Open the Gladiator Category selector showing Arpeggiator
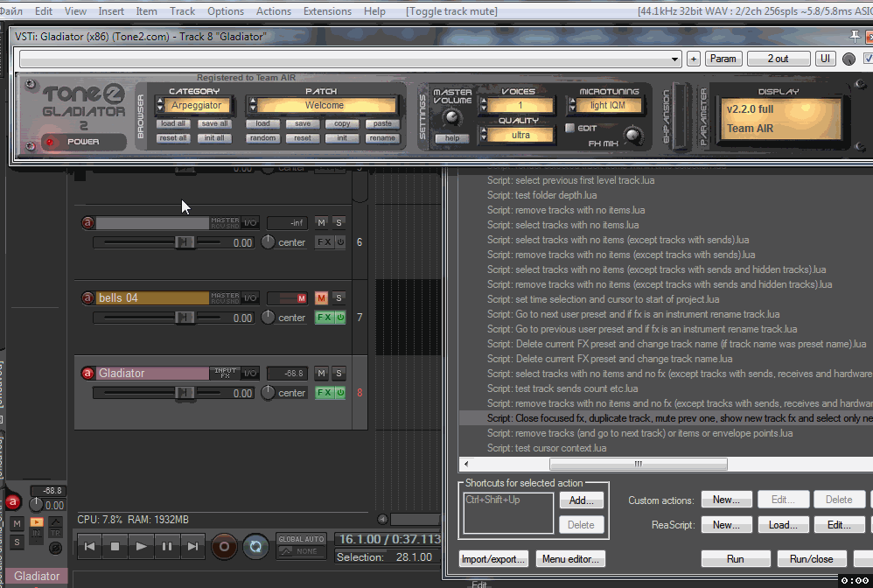The width and height of the screenshot is (873, 588). coord(197,105)
